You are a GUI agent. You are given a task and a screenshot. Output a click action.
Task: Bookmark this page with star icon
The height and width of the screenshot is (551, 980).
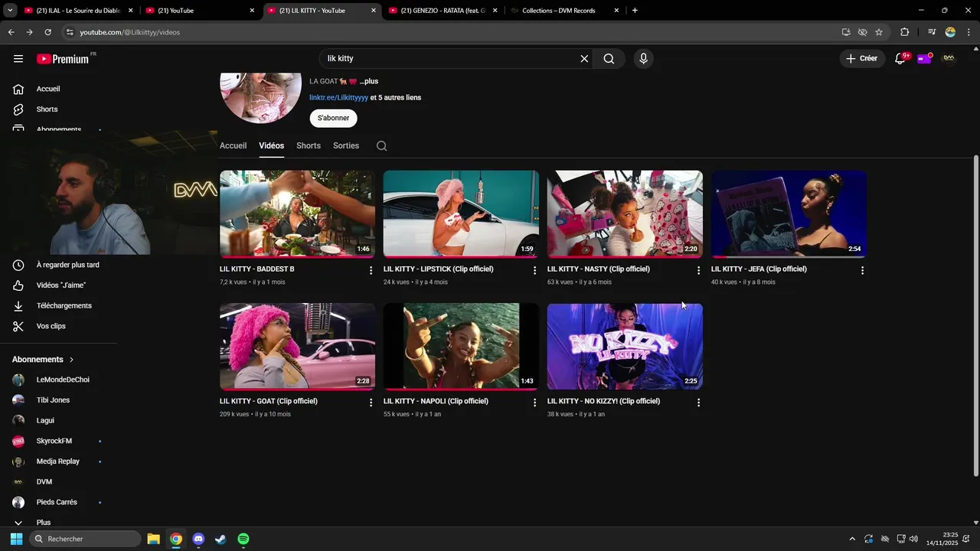[879, 32]
